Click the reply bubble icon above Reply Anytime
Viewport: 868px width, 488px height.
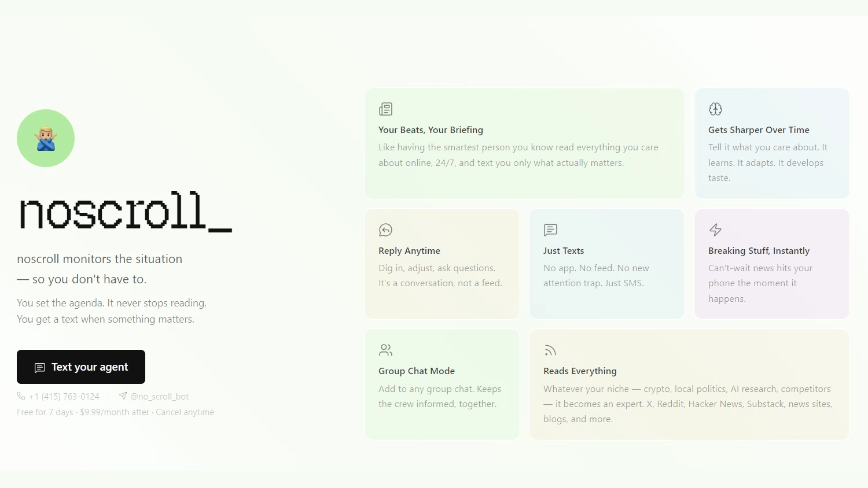tap(385, 230)
